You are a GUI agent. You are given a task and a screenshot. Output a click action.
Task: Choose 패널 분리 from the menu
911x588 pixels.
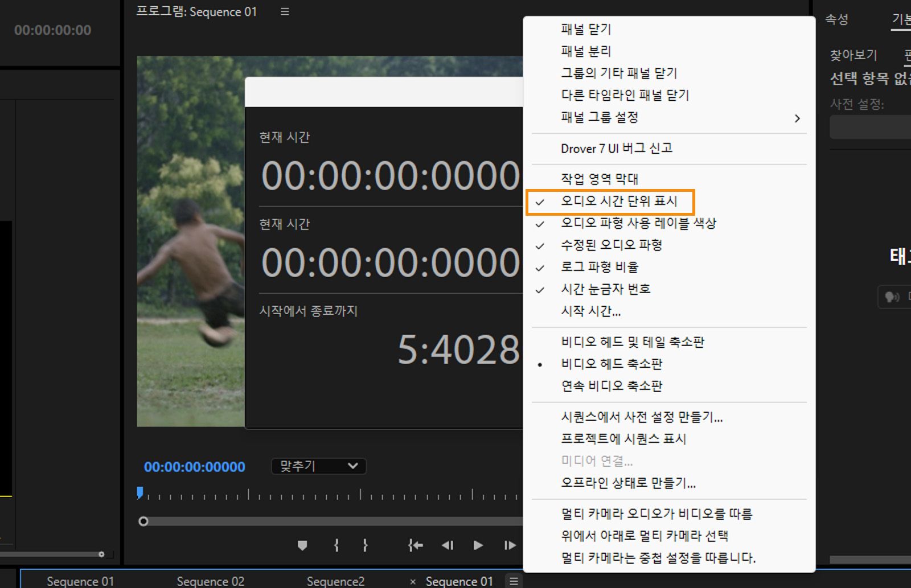click(x=585, y=51)
